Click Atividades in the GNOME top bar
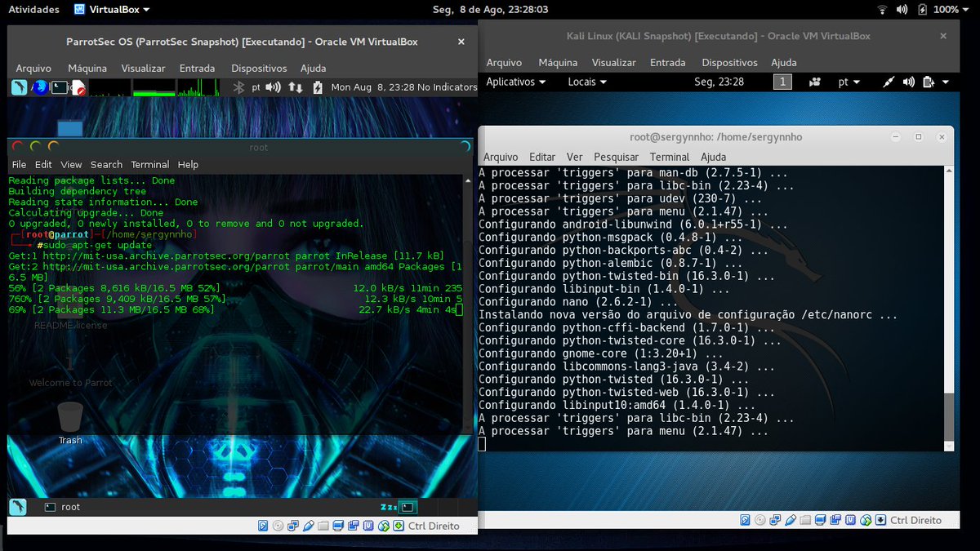The width and height of the screenshot is (980, 551). pyautogui.click(x=33, y=10)
